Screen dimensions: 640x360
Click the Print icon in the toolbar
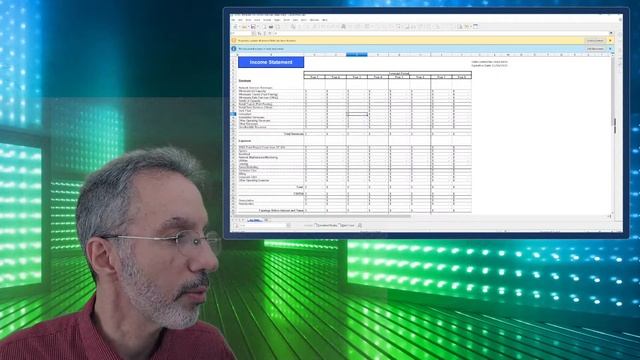pyautogui.click(x=271, y=27)
